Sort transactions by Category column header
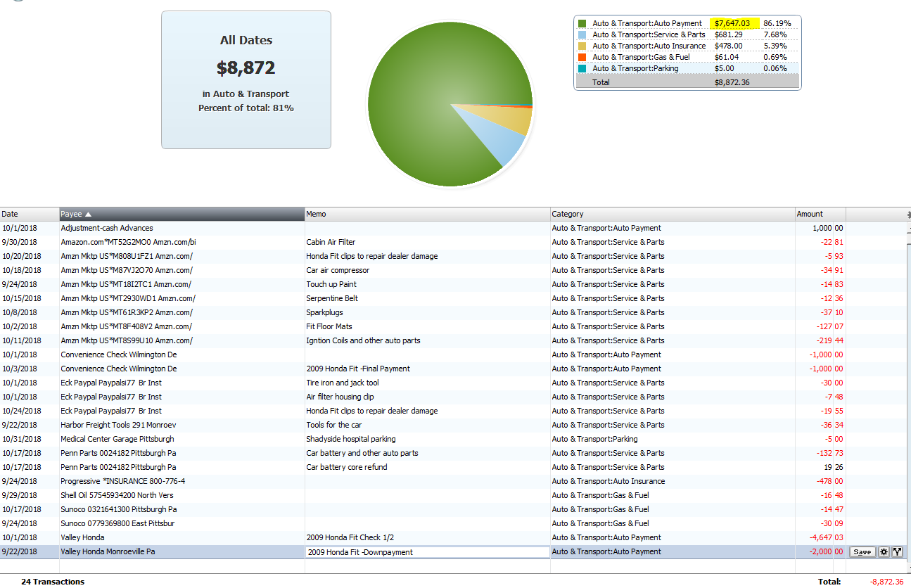 pyautogui.click(x=672, y=214)
